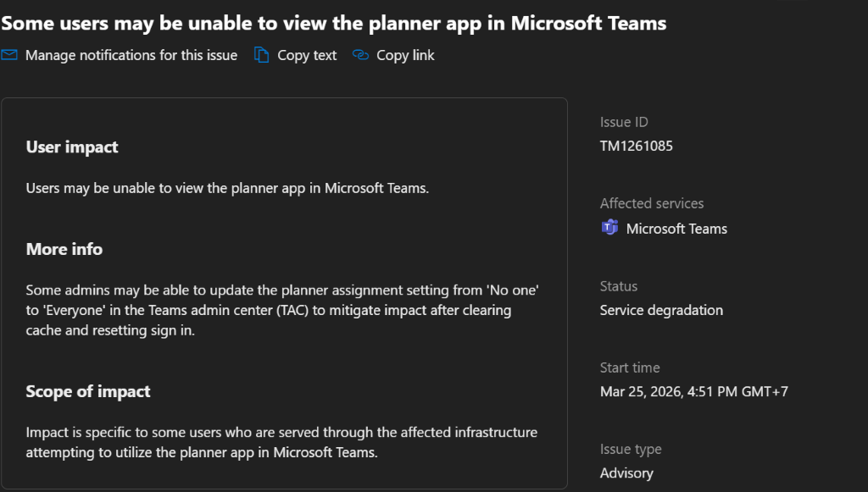This screenshot has width=868, height=492.
Task: Click the Service degradation status value
Action: tap(661, 310)
